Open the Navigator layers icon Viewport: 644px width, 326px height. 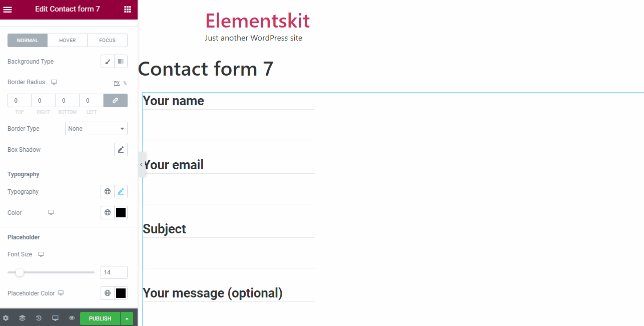22,318
